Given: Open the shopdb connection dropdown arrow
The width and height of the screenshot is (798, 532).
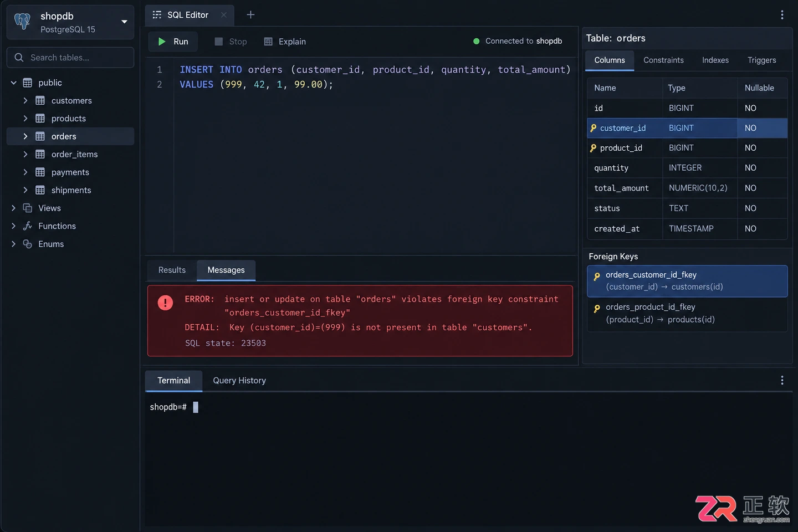Looking at the screenshot, I should [x=124, y=22].
